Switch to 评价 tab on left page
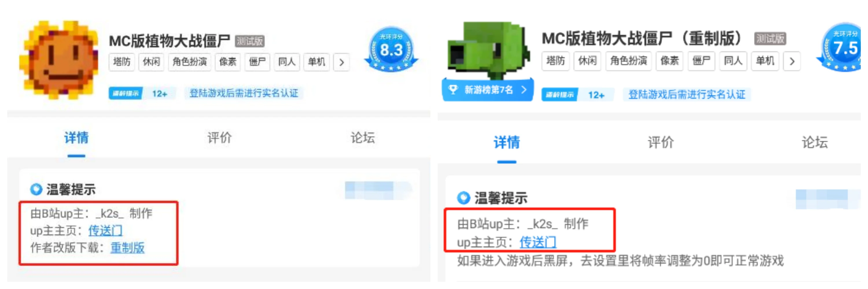Viewport: 868px width, 289px height. tap(219, 138)
